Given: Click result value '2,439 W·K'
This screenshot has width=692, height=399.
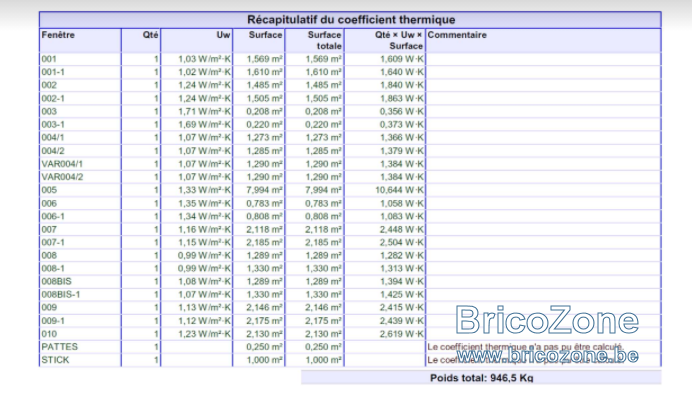Looking at the screenshot, I should (x=402, y=321).
